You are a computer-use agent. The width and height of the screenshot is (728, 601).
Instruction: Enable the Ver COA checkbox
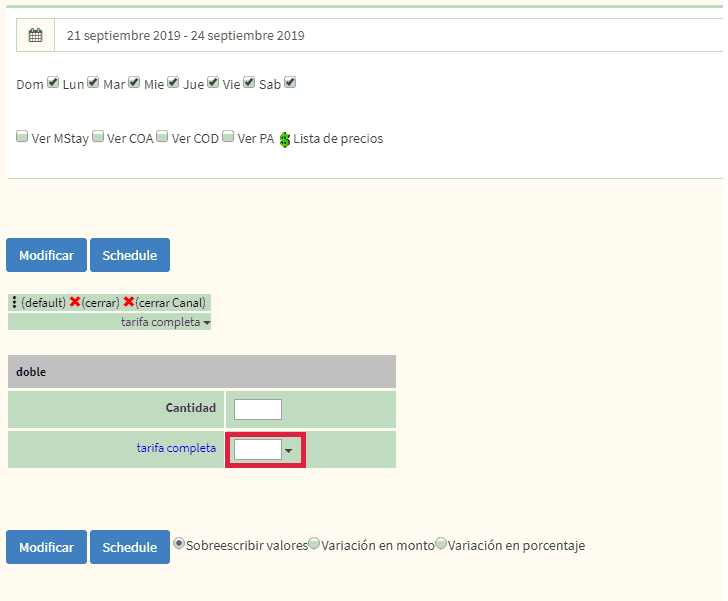tap(98, 137)
